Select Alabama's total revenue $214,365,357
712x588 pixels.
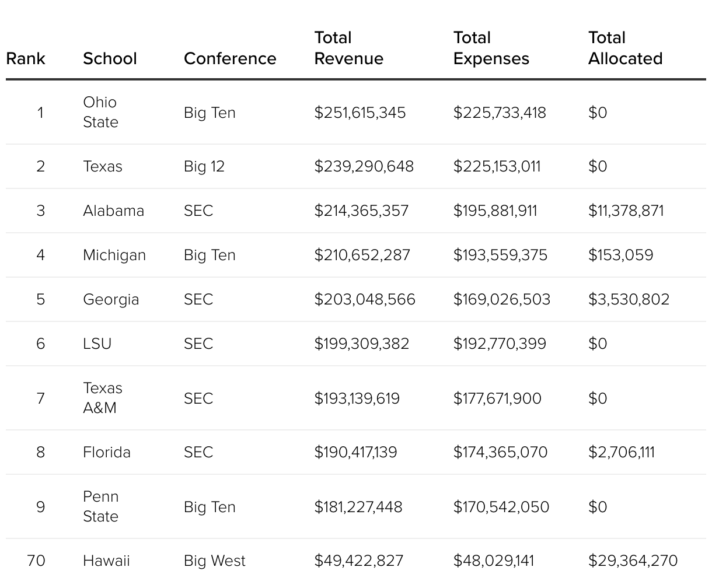tap(361, 211)
